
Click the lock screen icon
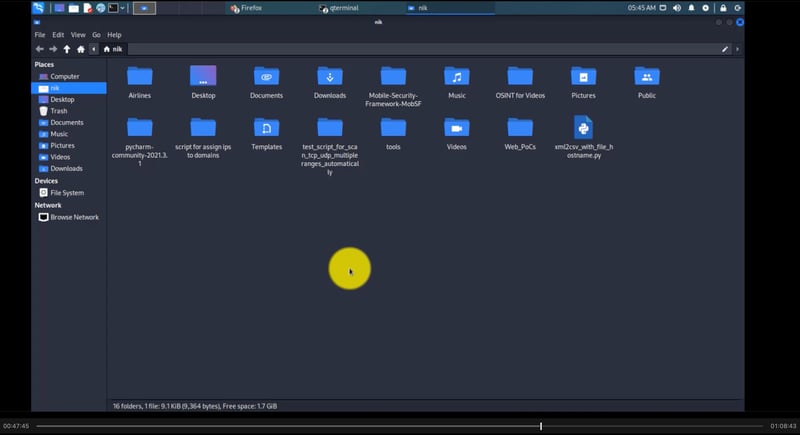pyautogui.click(x=723, y=8)
